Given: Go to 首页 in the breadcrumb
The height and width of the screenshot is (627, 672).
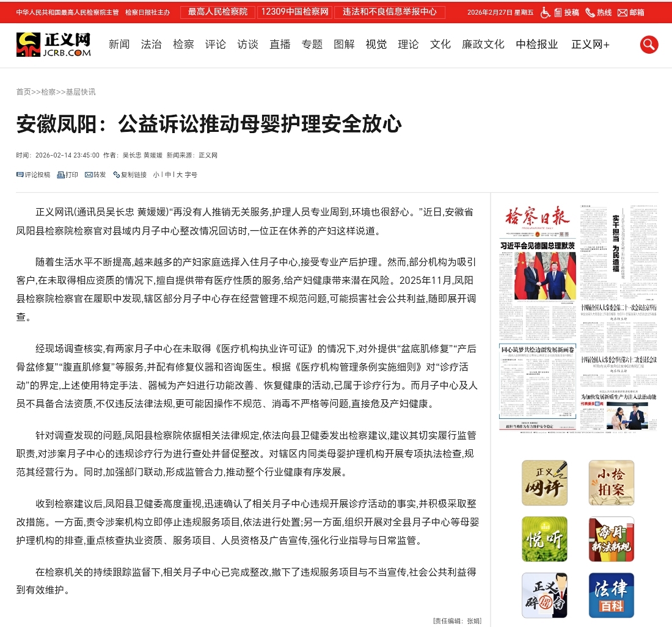Looking at the screenshot, I should click(x=24, y=92).
